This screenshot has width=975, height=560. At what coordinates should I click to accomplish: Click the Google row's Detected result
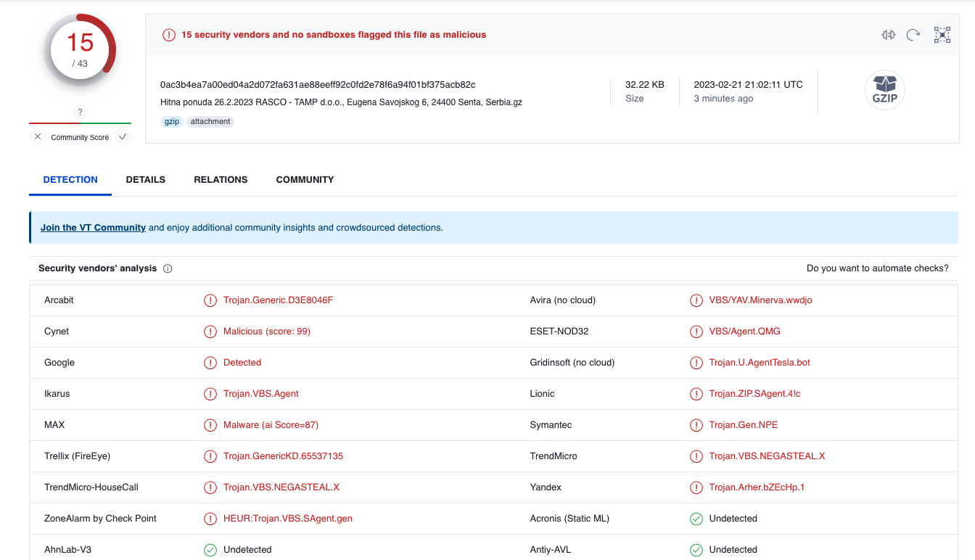(242, 363)
